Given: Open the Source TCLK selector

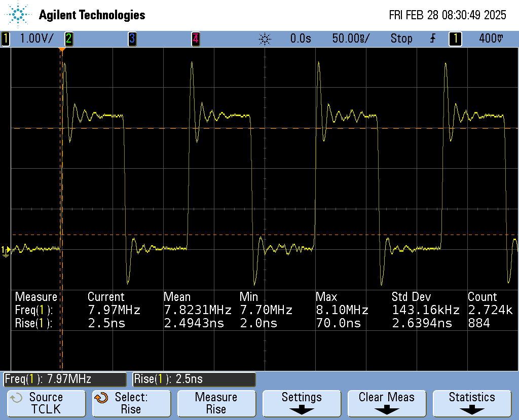Looking at the screenshot, I should coord(46,403).
